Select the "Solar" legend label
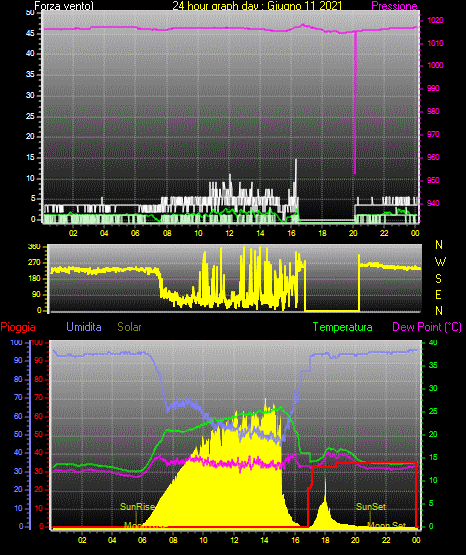The width and height of the screenshot is (466, 555). click(129, 327)
